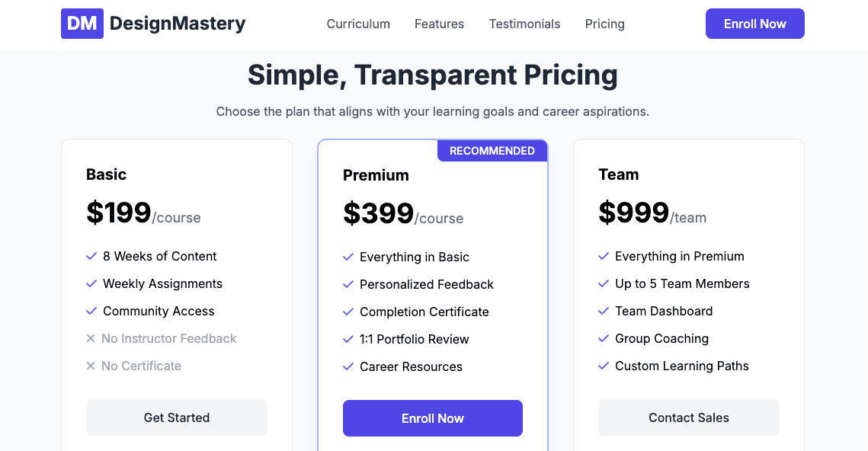The width and height of the screenshot is (868, 451).
Task: Click the Enroll Now button in the header
Action: (x=754, y=24)
